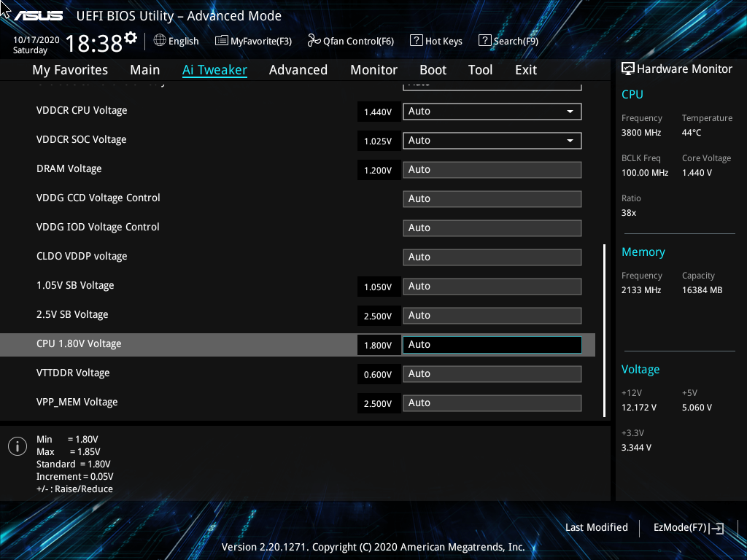Open the Advanced tab
Viewport: 747px width, 560px height.
tap(298, 70)
